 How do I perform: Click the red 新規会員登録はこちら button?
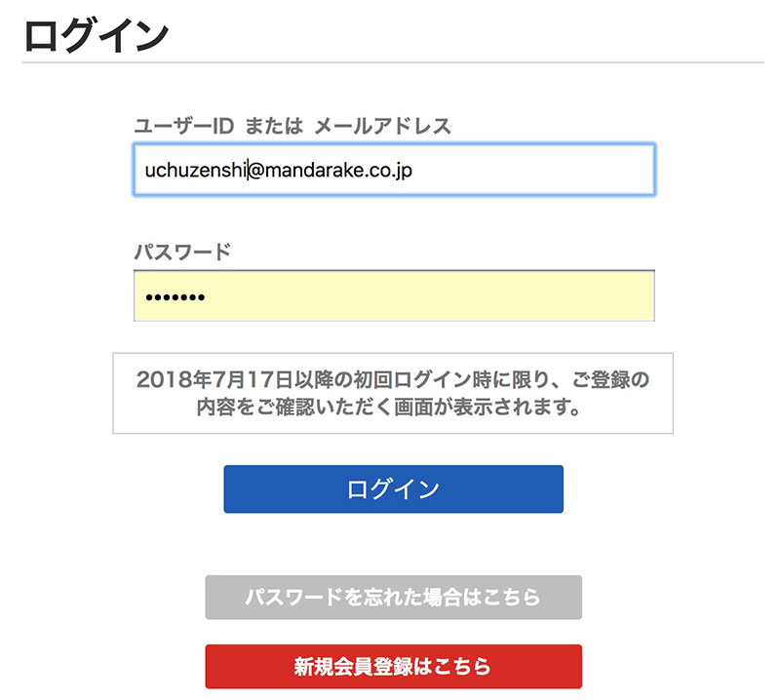tap(393, 667)
